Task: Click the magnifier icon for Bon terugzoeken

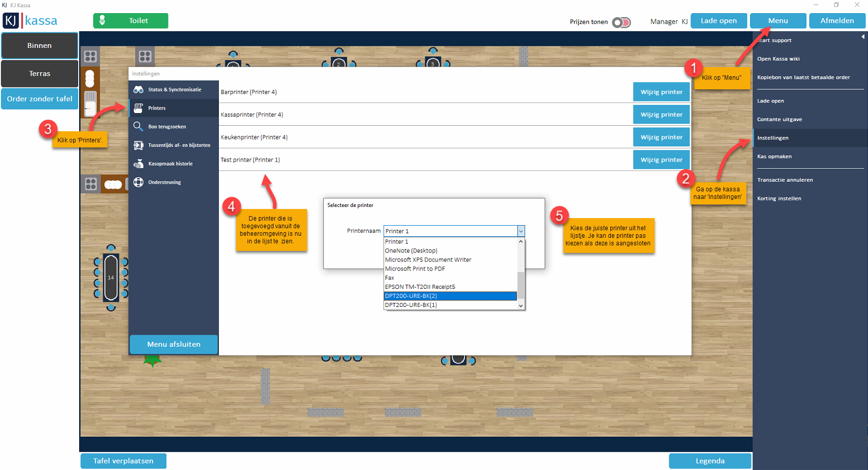Action: [138, 126]
